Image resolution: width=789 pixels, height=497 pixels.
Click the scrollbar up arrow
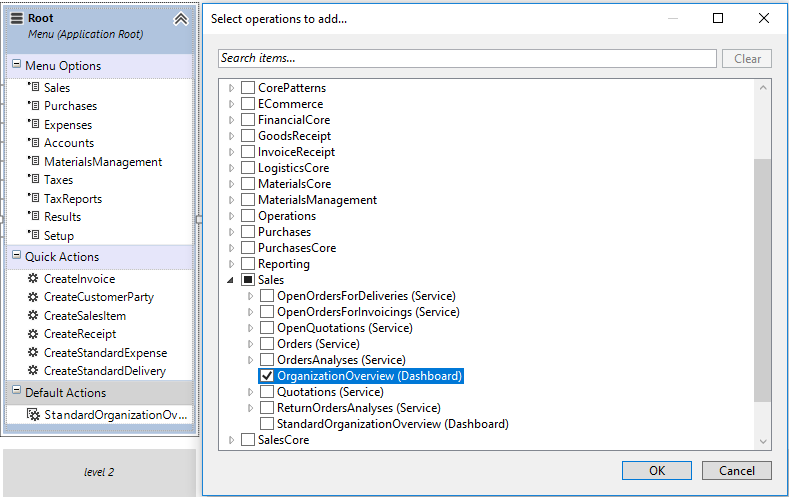click(x=763, y=88)
